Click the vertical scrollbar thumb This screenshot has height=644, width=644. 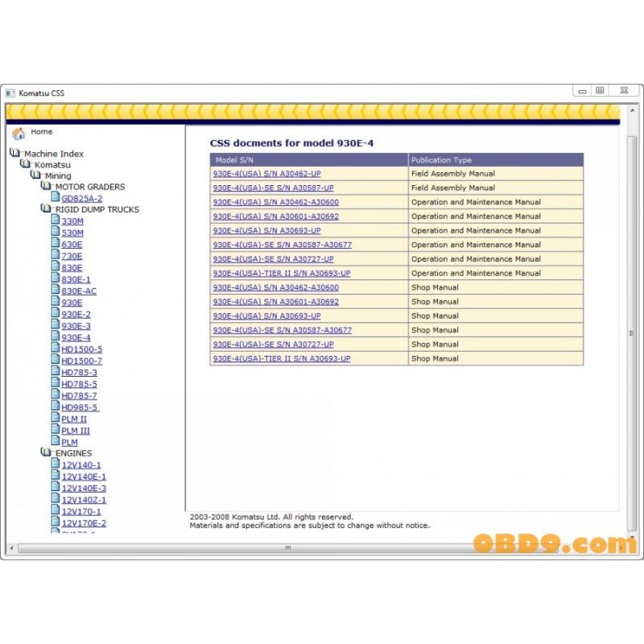tap(632, 333)
